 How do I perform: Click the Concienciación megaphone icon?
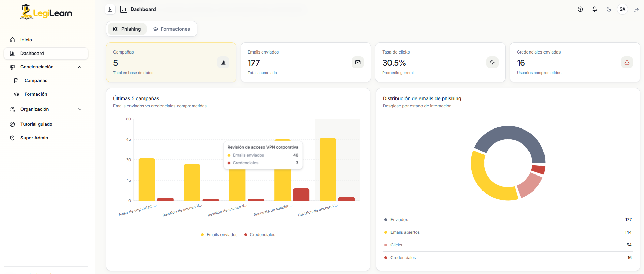(12, 67)
